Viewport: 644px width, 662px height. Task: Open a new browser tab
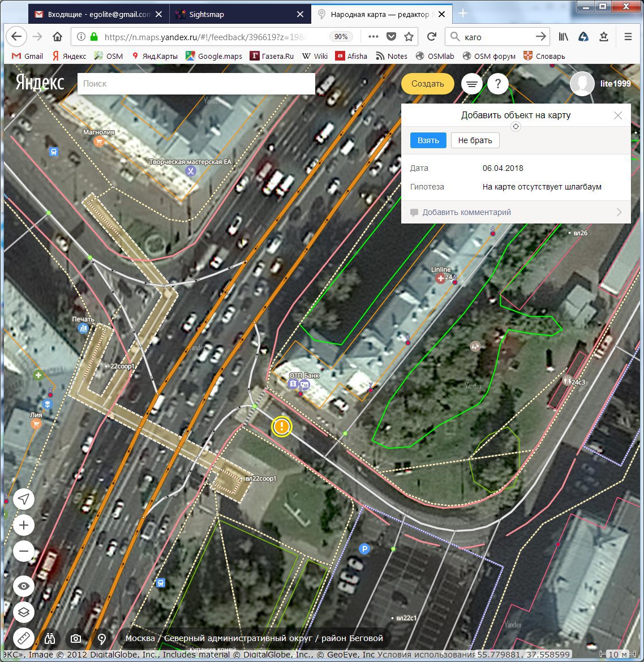tap(463, 14)
